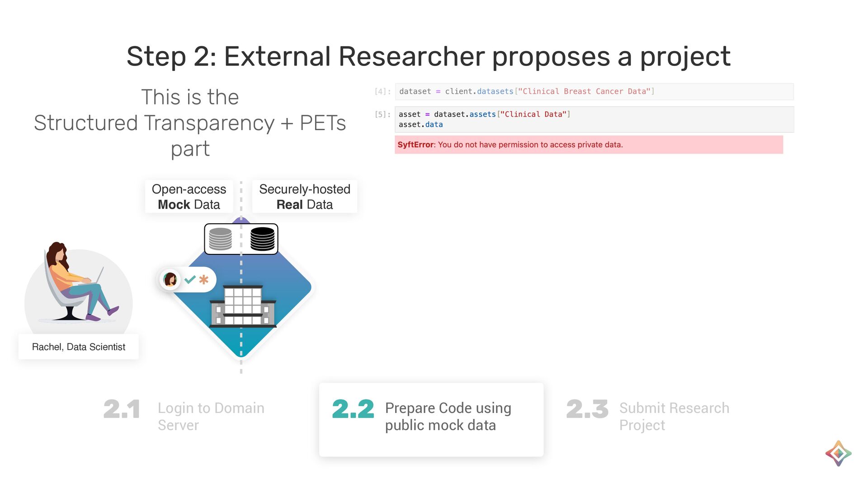Click the gray mock data database icon

coord(220,239)
